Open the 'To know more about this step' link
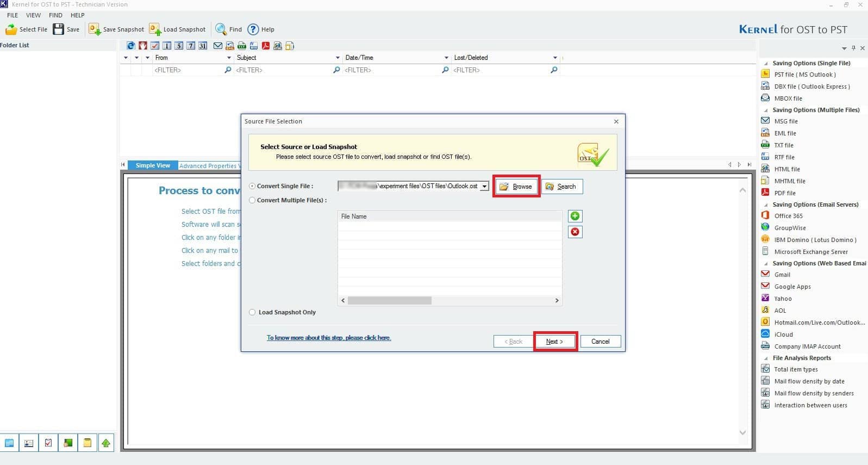The width and height of the screenshot is (868, 465). pyautogui.click(x=329, y=338)
